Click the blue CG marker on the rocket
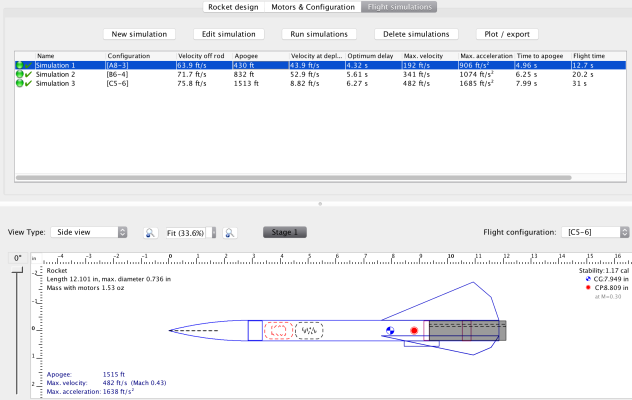Image resolution: width=632 pixels, height=400 pixels. point(390,329)
